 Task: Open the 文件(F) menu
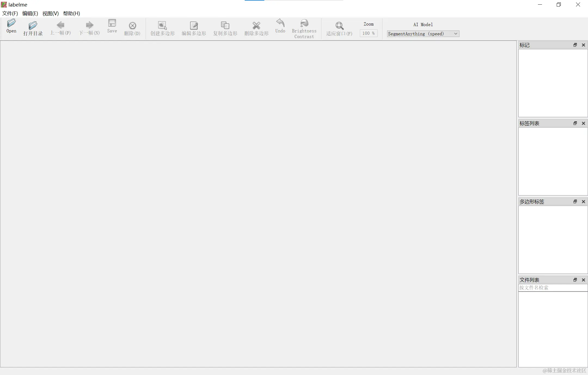click(10, 13)
